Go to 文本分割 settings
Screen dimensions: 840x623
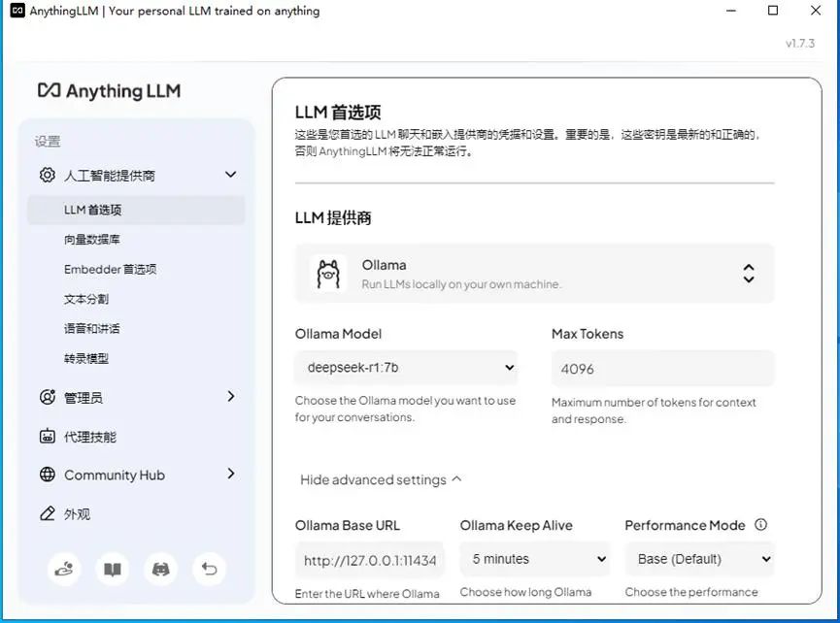[x=86, y=299]
